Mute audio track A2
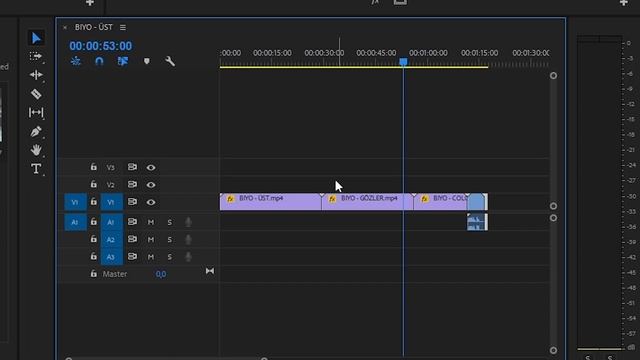 tap(151, 240)
